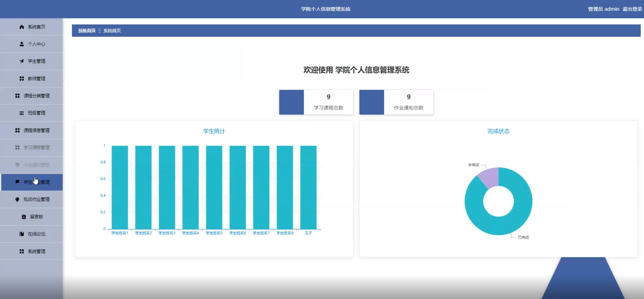
Task: Click the home icon beside 系统首页
Action: [22, 27]
